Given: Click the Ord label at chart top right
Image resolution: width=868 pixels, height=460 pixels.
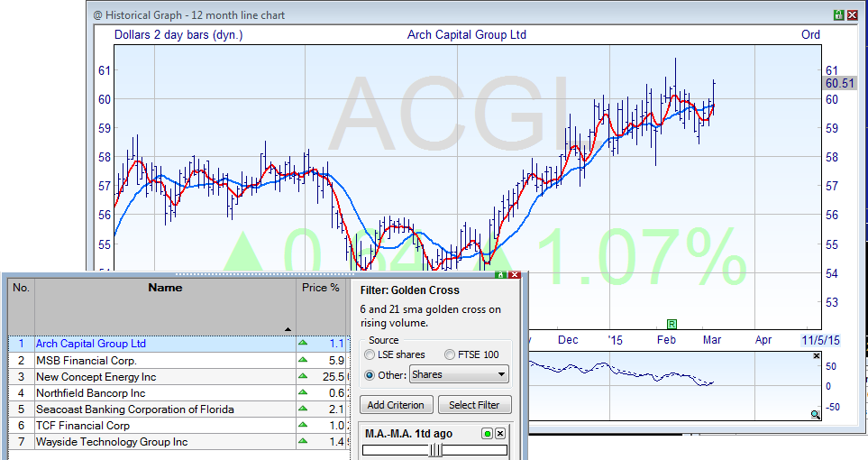Looking at the screenshot, I should point(810,35).
